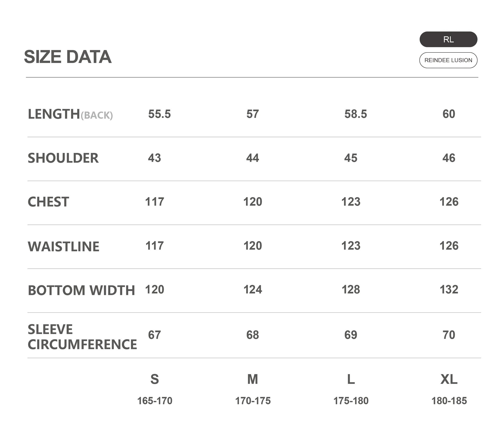Select the SHOULDER row label
Image resolution: width=504 pixels, height=425 pixels.
63,158
